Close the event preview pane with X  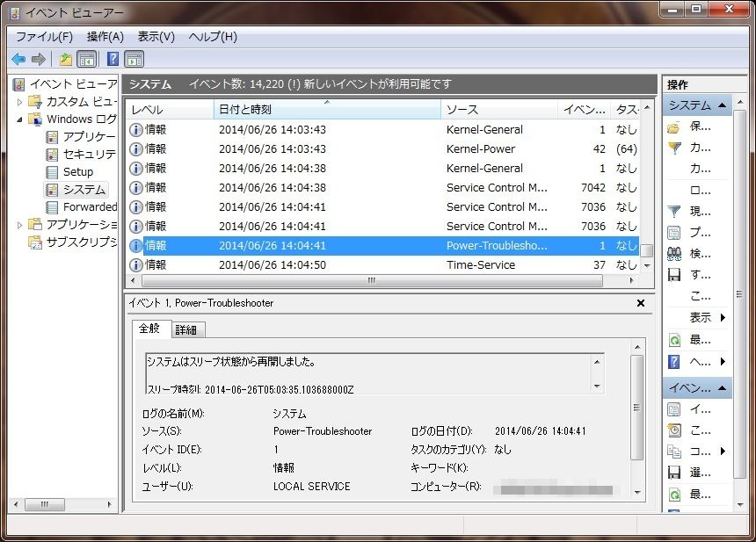pyautogui.click(x=641, y=303)
